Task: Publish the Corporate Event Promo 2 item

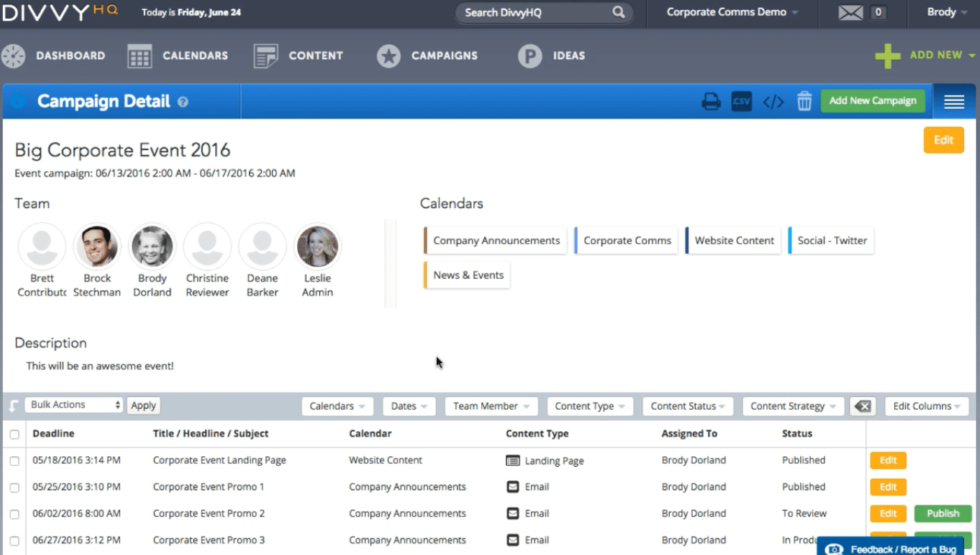Action: 942,513
